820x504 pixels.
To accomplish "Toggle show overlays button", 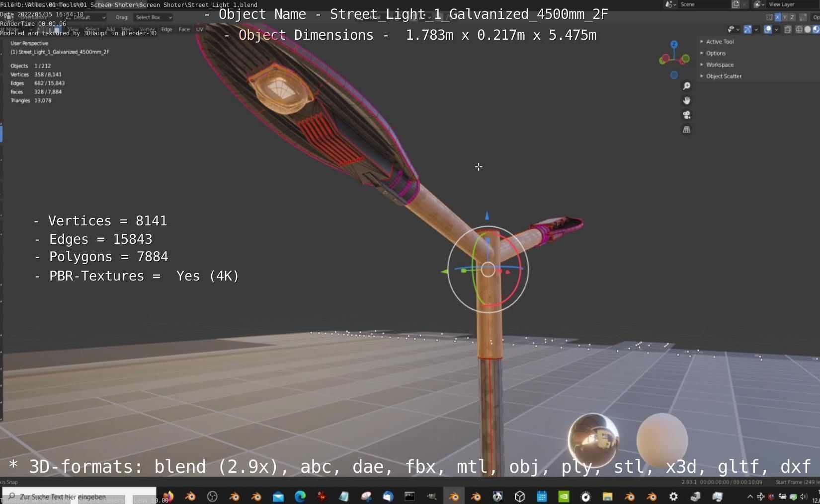I will pos(768,29).
